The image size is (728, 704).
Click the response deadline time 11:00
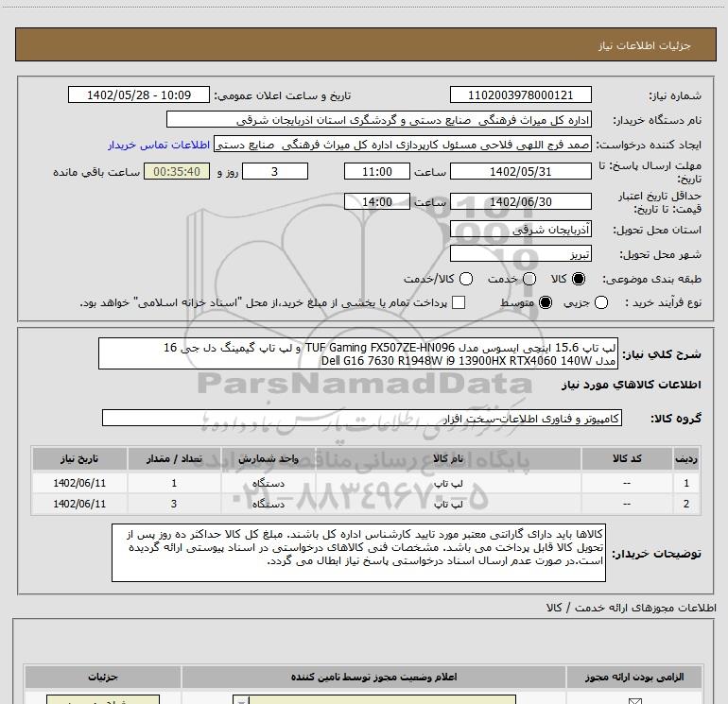pyautogui.click(x=377, y=172)
